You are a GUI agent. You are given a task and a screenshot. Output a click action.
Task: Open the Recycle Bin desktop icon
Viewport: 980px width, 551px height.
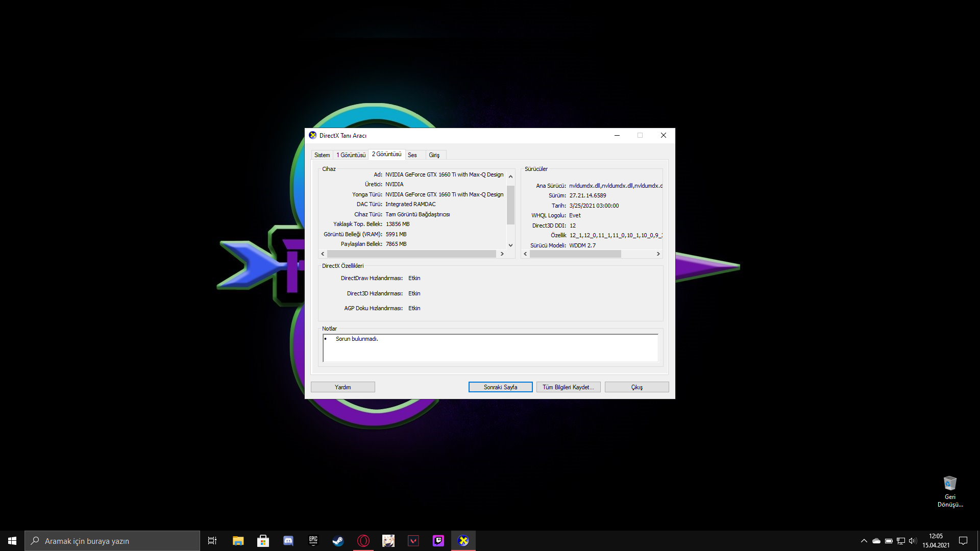point(950,484)
